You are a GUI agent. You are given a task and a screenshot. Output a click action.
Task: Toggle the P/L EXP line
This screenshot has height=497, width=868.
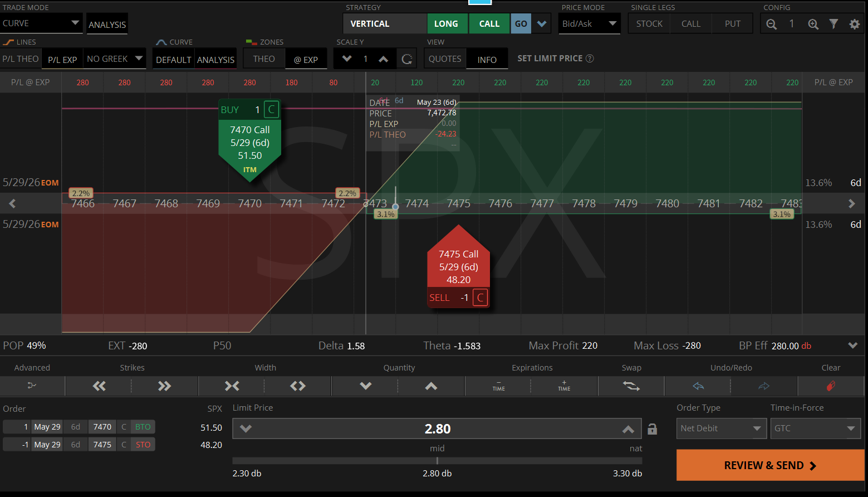click(62, 59)
